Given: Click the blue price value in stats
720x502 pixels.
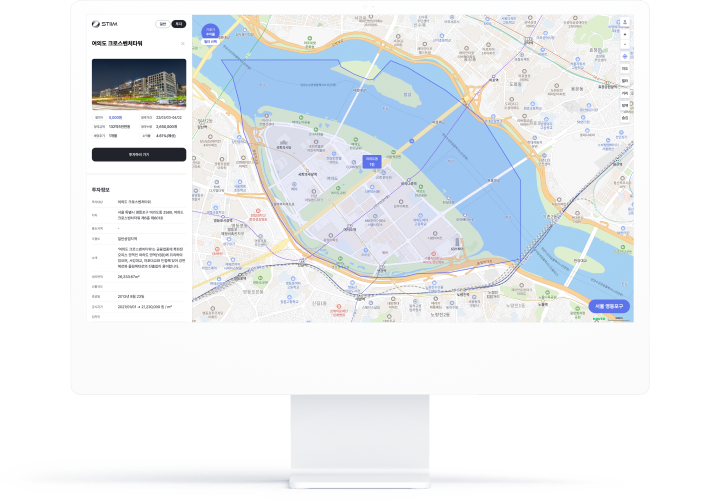Looking at the screenshot, I should pyautogui.click(x=115, y=118).
